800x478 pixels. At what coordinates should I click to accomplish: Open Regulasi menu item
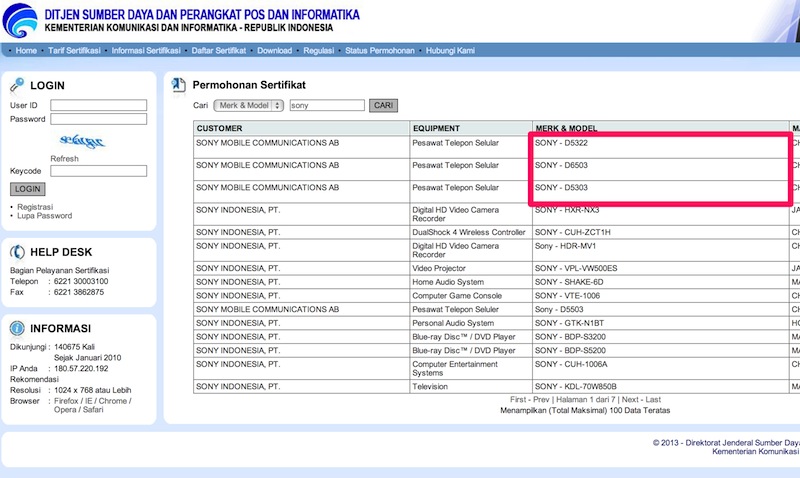pyautogui.click(x=318, y=51)
